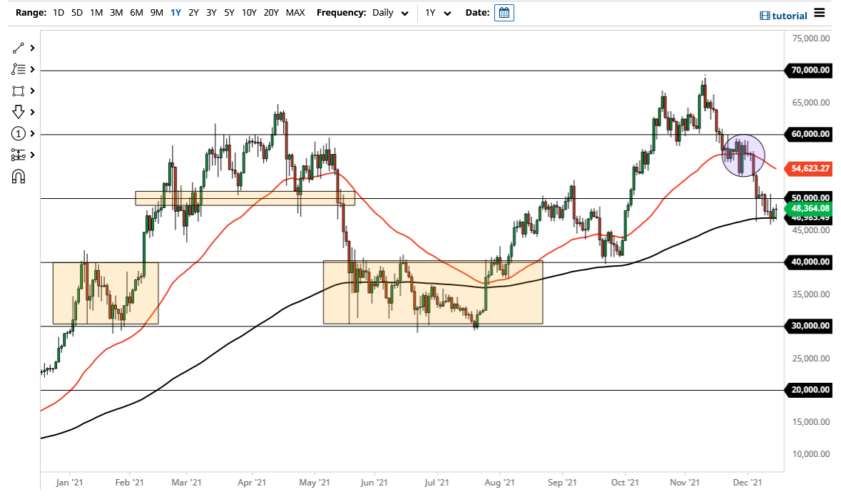Select the rectangle drawing tool
This screenshot has width=841, height=504.
[19, 91]
